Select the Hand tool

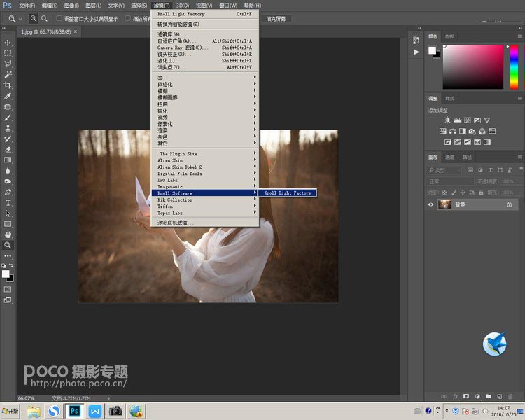pos(8,234)
